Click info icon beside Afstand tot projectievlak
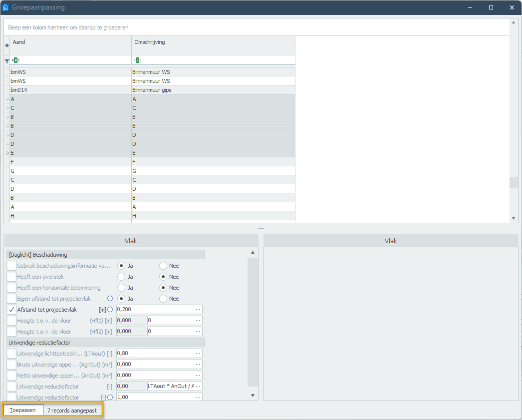The height and width of the screenshot is (420, 522). point(110,310)
